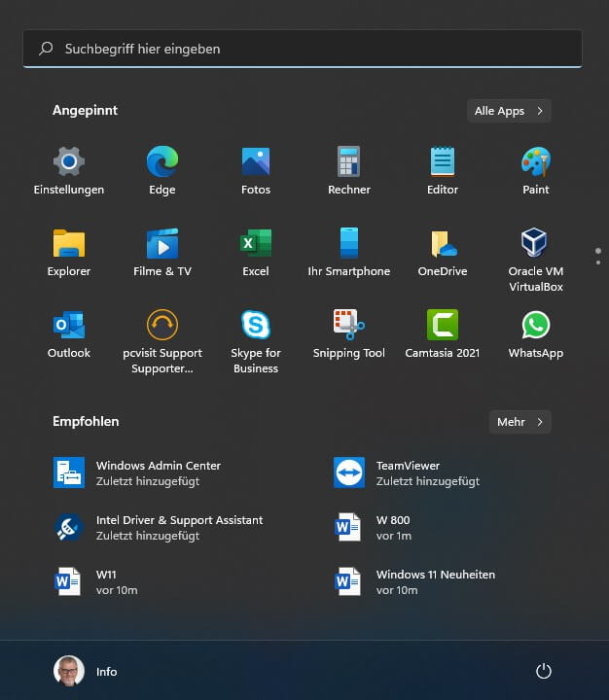Focus the Suchbegriff hier eingeben search field
Screen dimensions: 609x700
pos(303,49)
